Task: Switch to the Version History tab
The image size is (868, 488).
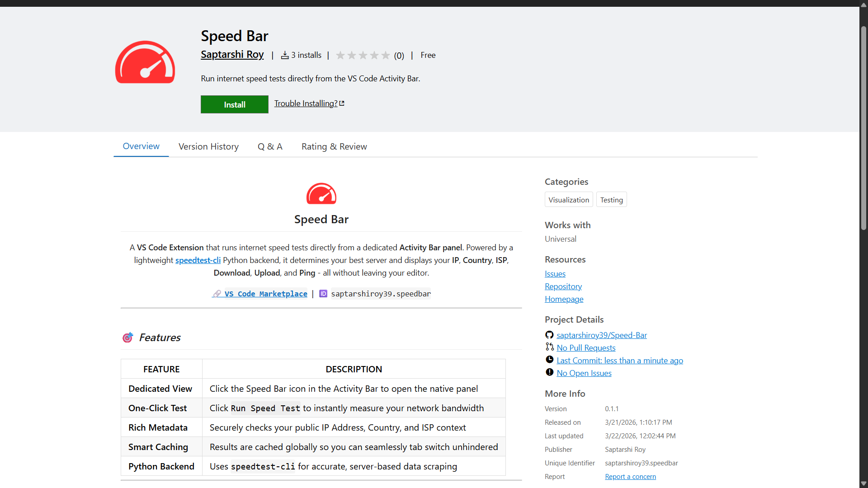Action: (x=208, y=146)
